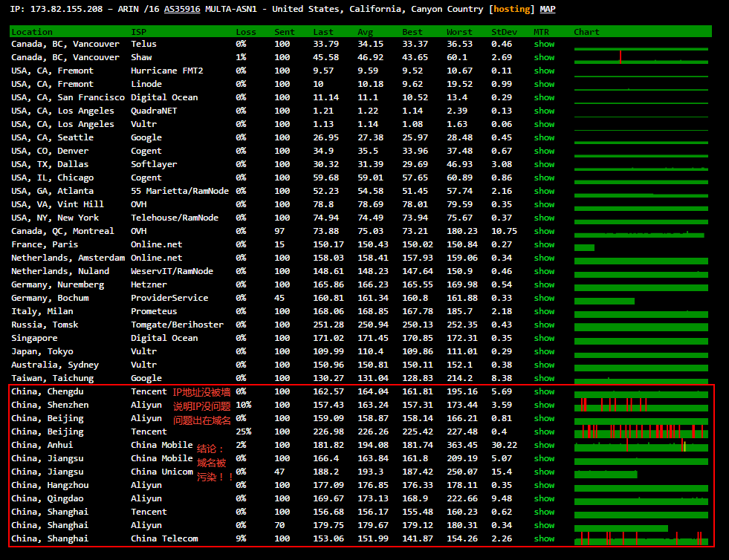Show MTR for Vancouver Telus row
Viewport: 729px width, 560px height.
click(x=544, y=44)
